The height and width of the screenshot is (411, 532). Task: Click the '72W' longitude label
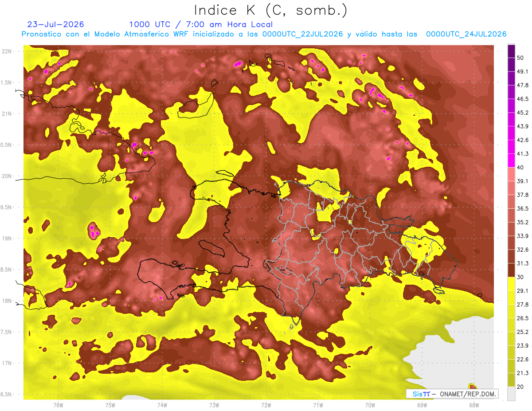tap(266, 405)
